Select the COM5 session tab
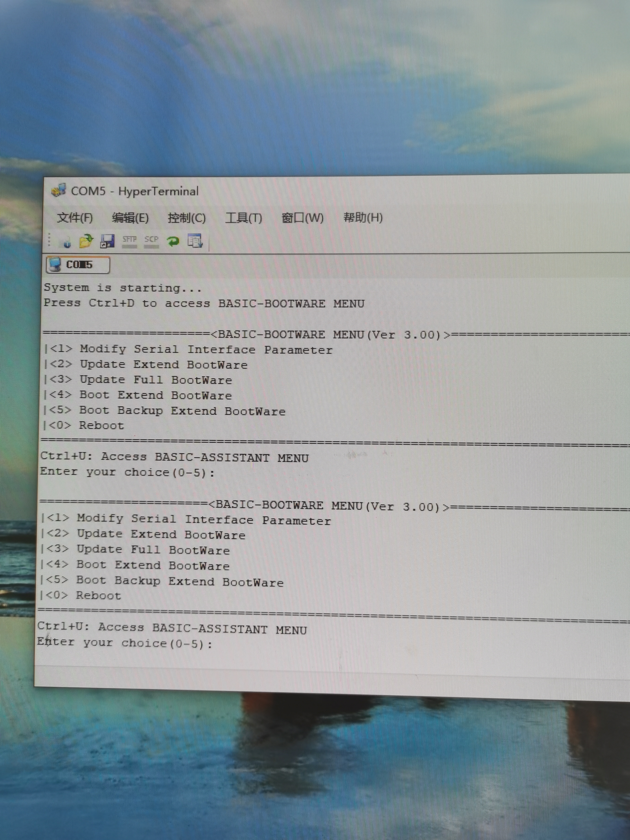 click(x=78, y=265)
